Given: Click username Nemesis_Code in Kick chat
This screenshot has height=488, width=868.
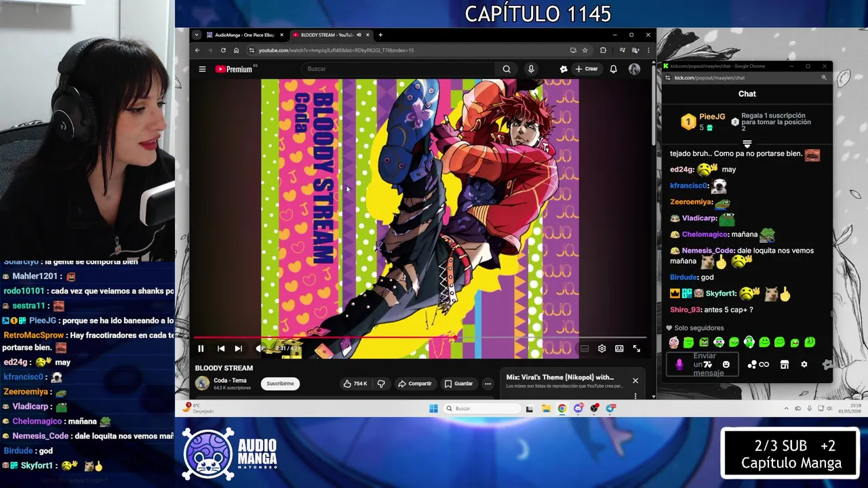Looking at the screenshot, I should click(707, 251).
